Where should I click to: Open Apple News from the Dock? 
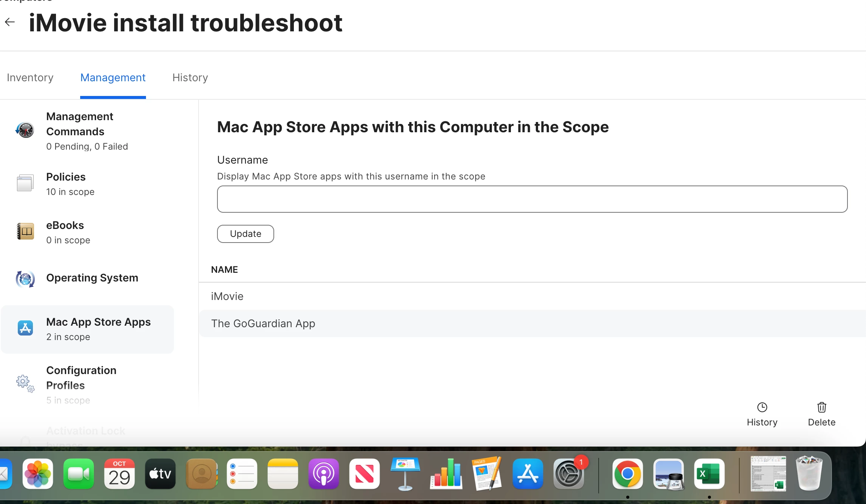(365, 474)
